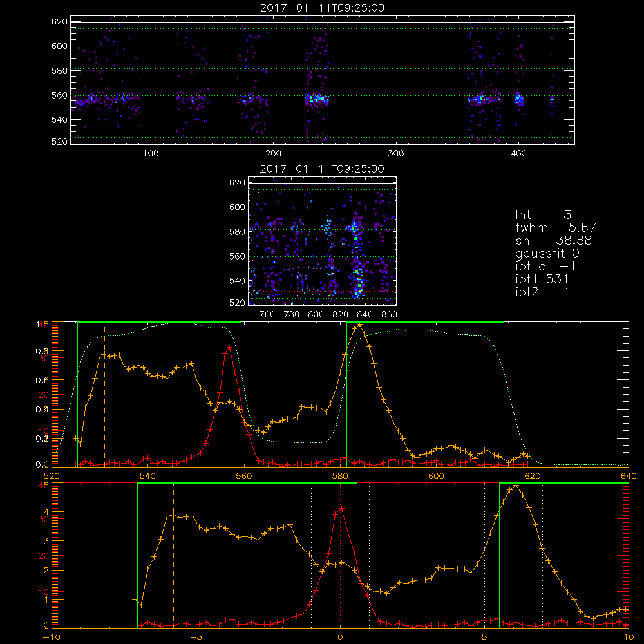Click the x-axis label 100 of top image

[150, 154]
